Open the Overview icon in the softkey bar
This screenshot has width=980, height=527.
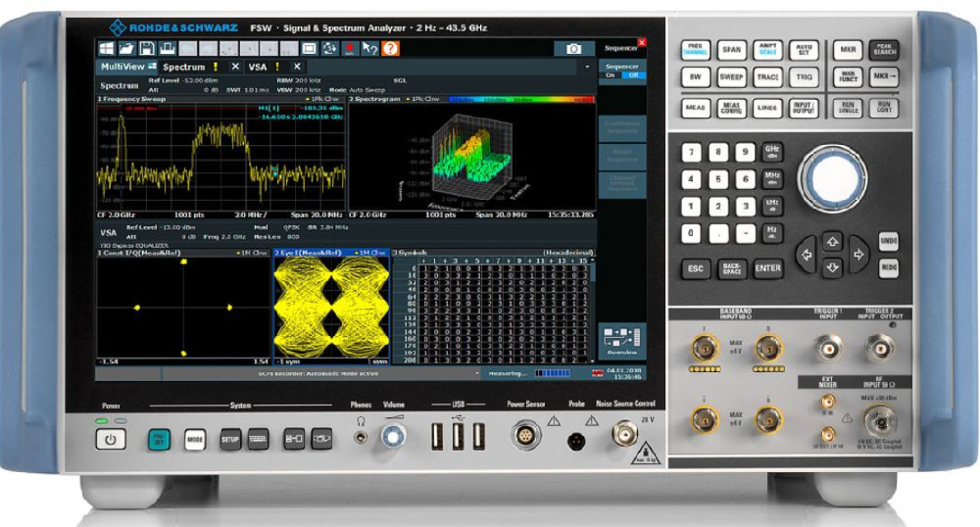[x=622, y=341]
